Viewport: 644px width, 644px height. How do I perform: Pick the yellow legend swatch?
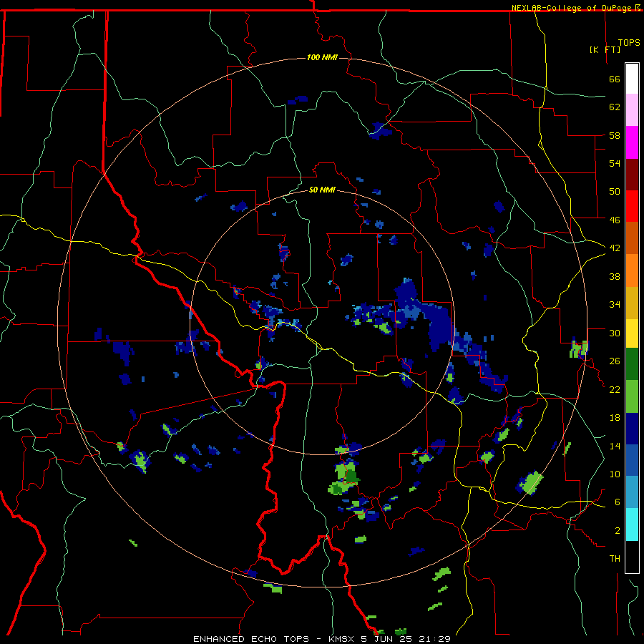(x=632, y=333)
